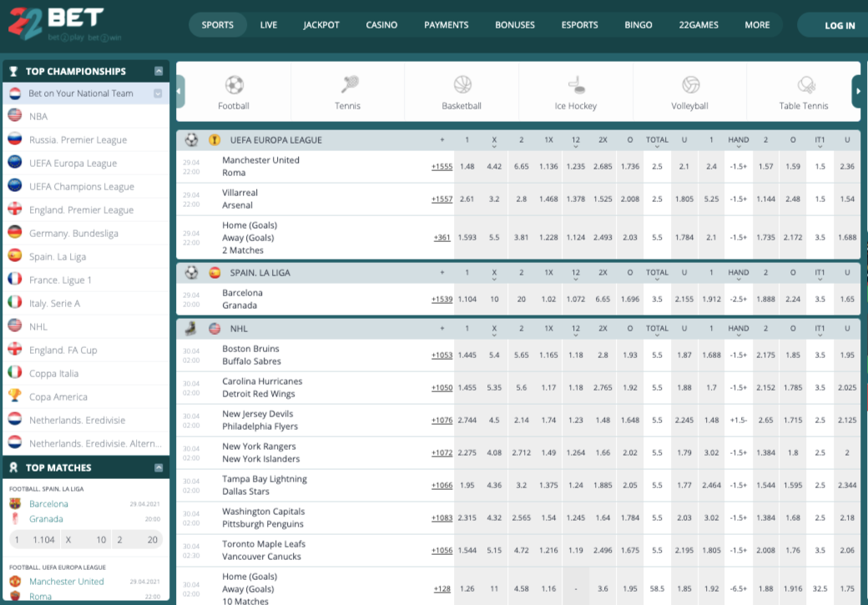Click the Coppa Italia flag icon

tap(15, 372)
